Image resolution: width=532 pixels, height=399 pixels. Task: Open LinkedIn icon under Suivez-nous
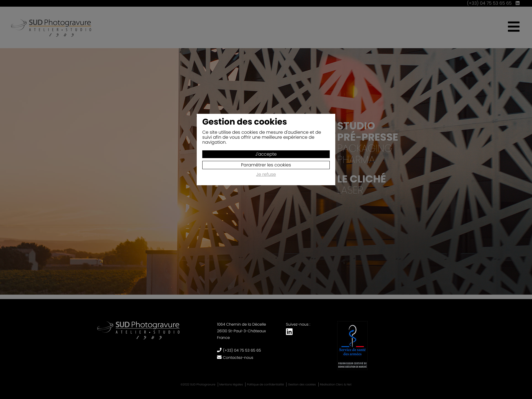(x=289, y=332)
